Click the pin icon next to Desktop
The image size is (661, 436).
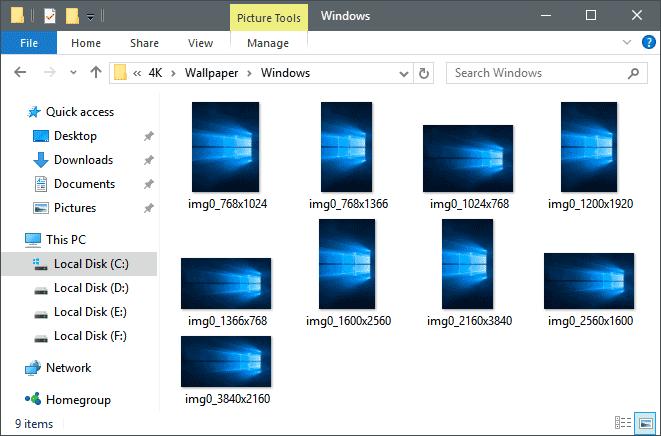[x=148, y=136]
